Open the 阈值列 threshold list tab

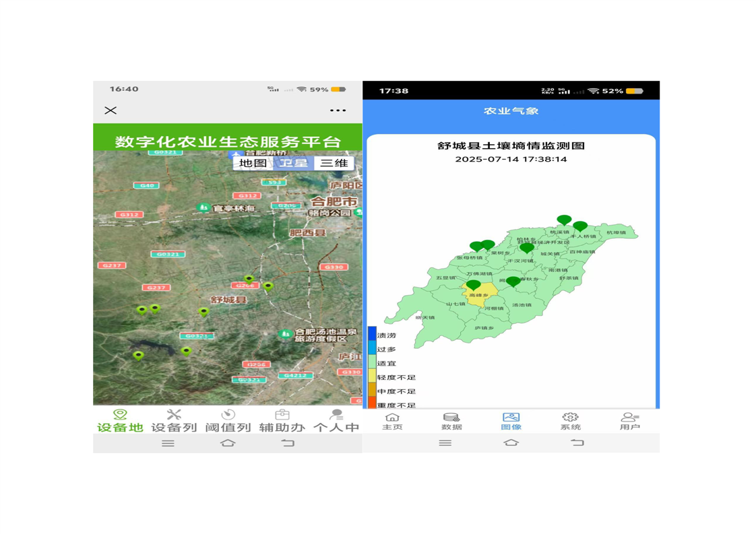coord(228,421)
